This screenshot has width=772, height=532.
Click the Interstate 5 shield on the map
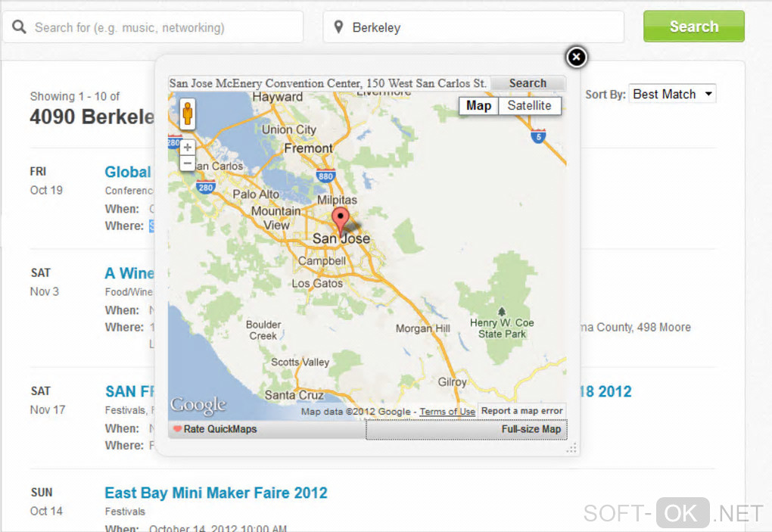(538, 136)
